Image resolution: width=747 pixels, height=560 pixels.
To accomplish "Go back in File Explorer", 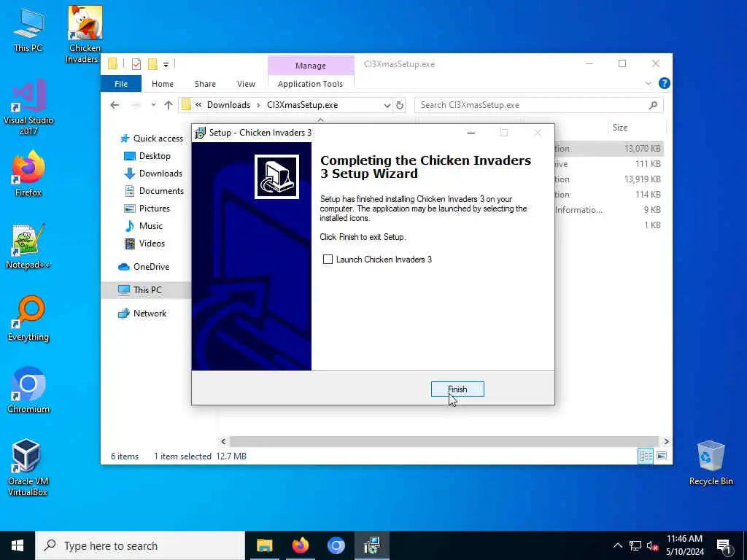I will (x=115, y=105).
